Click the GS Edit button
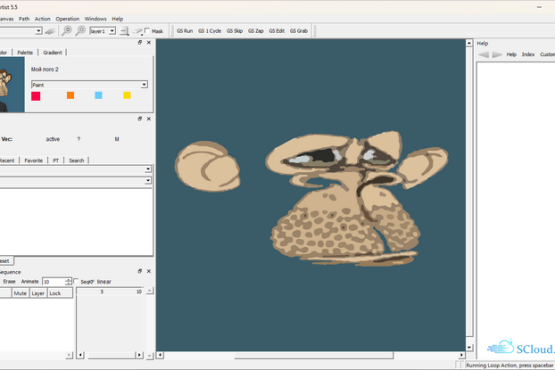The width and height of the screenshot is (555, 370). click(277, 31)
